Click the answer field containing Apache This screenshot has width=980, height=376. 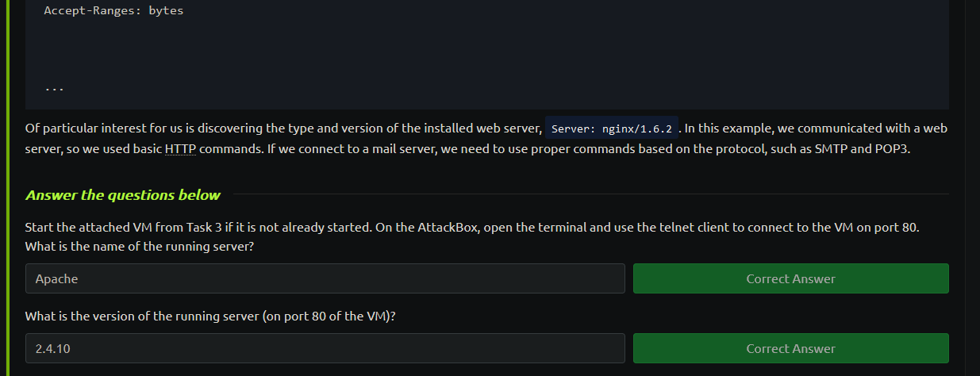tap(325, 278)
